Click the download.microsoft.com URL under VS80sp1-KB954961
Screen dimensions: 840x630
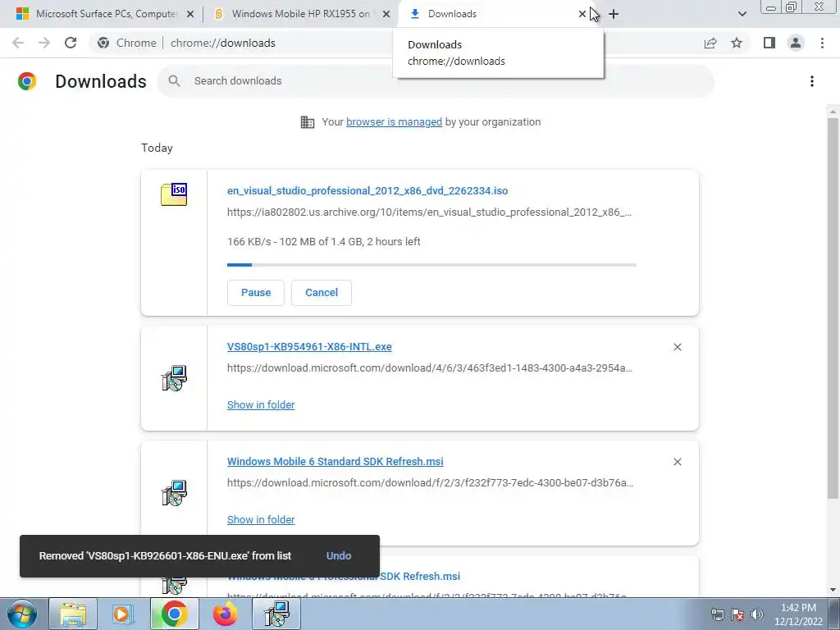tap(430, 368)
